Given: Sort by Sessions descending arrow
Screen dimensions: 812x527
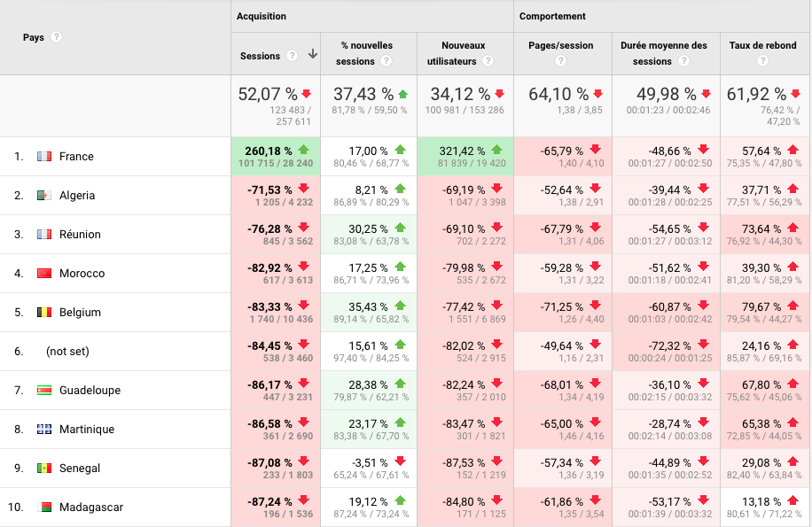Looking at the screenshot, I should pyautogui.click(x=312, y=55).
